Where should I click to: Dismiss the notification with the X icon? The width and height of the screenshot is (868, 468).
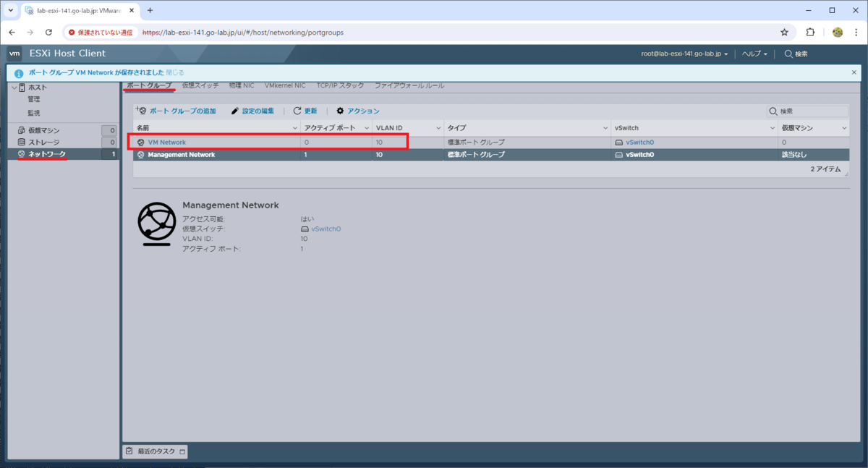point(854,73)
